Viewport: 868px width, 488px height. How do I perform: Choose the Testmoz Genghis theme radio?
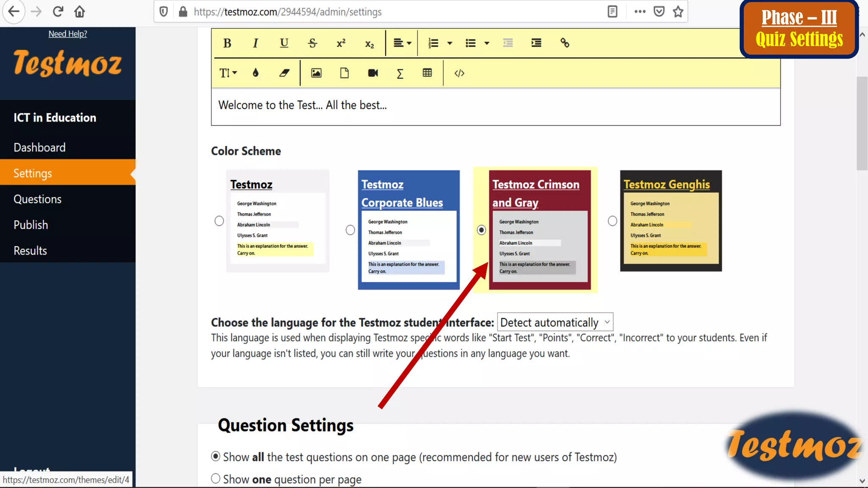[612, 221]
